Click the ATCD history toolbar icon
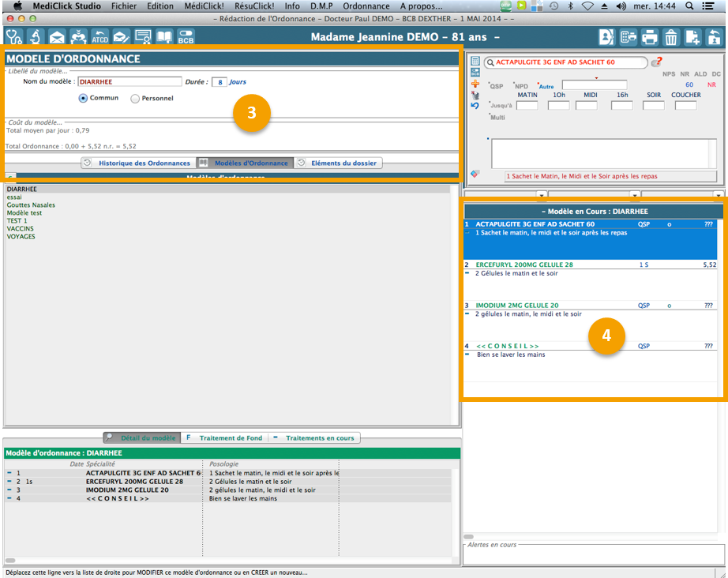 [x=99, y=36]
